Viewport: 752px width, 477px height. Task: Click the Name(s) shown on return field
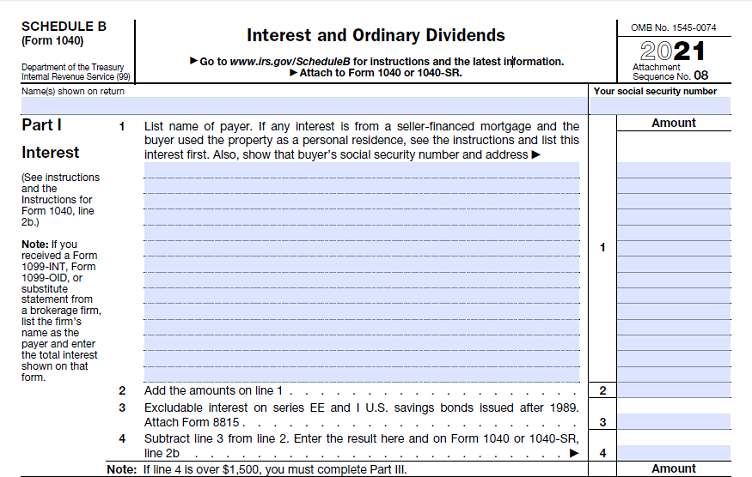tap(300, 105)
